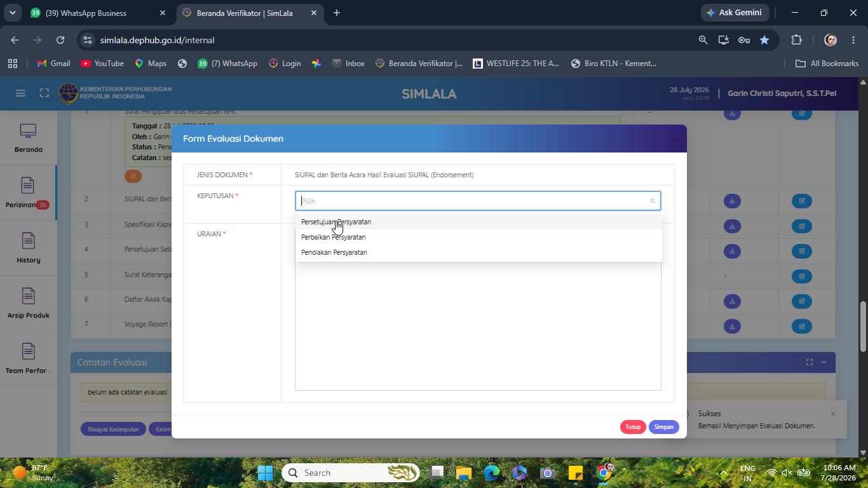Open Microsoft Edge from taskbar

(x=492, y=473)
